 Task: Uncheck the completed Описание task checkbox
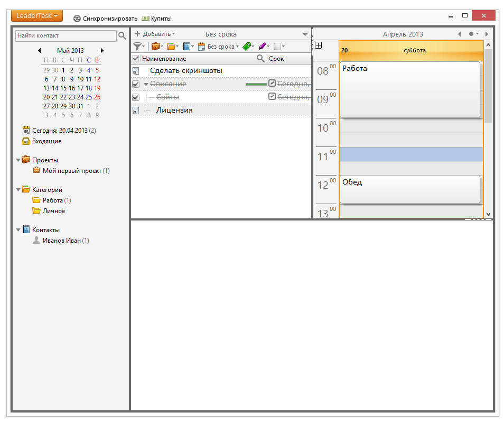tap(136, 84)
